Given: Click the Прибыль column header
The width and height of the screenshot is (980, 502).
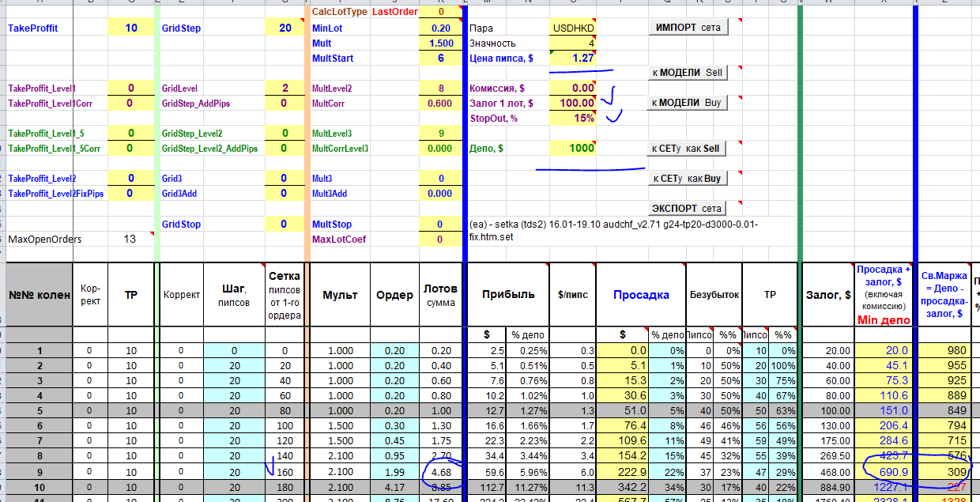Looking at the screenshot, I should [x=508, y=294].
